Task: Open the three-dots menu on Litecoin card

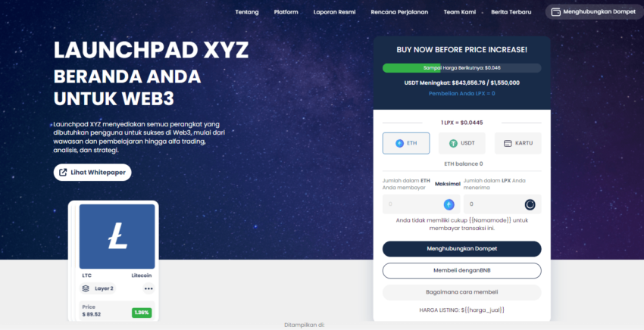Action: tap(148, 288)
